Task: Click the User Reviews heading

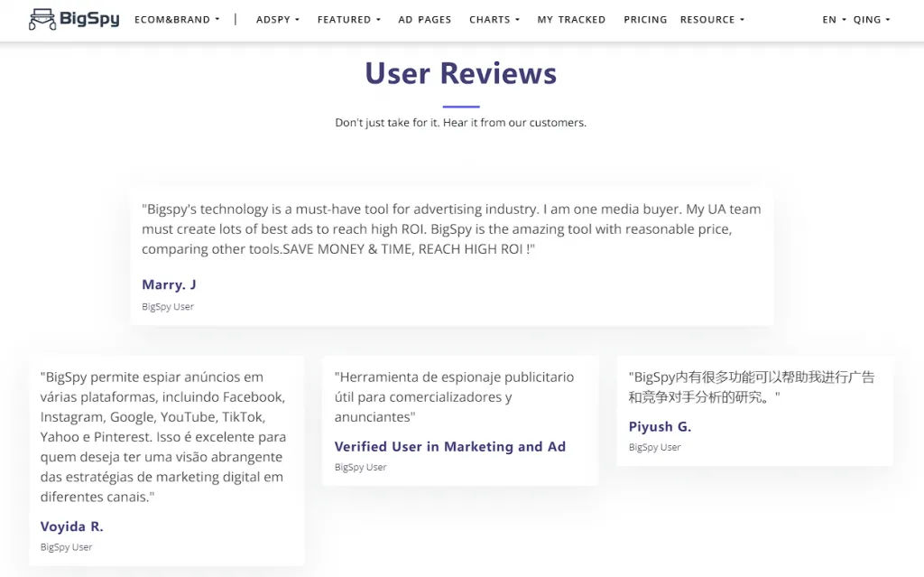Action: [460, 73]
